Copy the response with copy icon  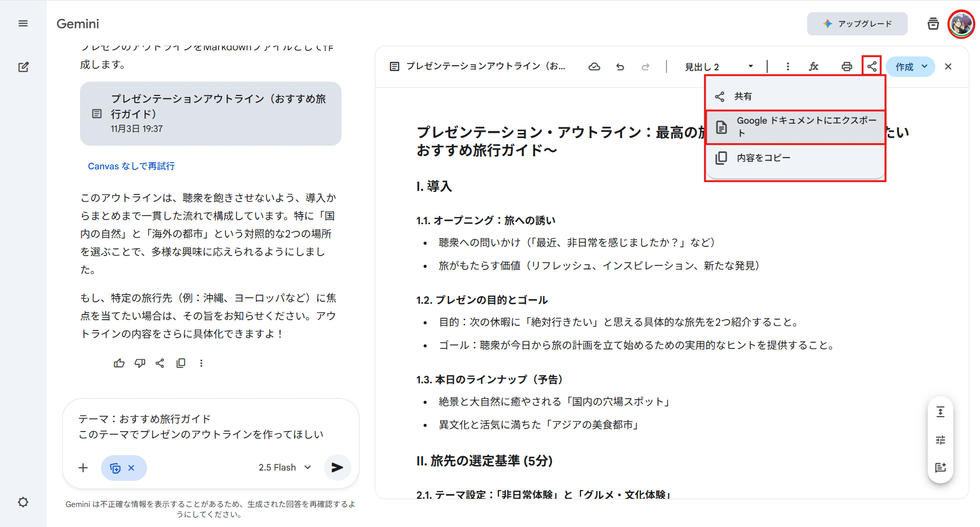point(181,363)
